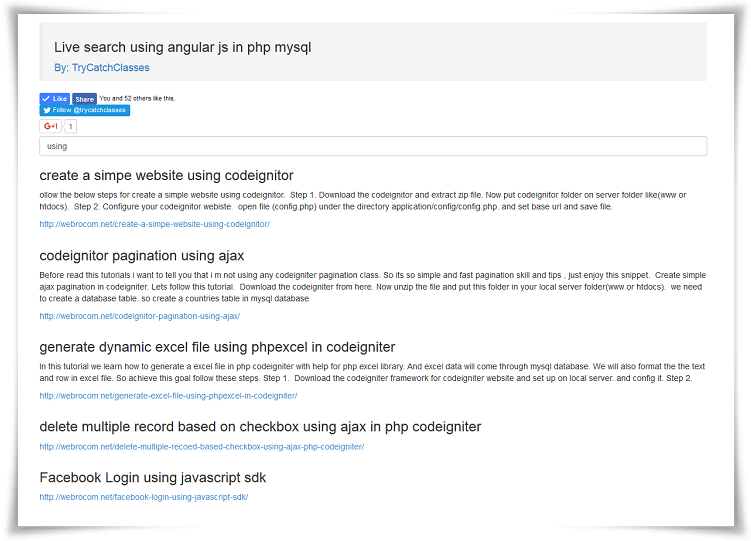
Task: Open the facebook-login-using-javascript-sdk URL
Action: coord(143,497)
